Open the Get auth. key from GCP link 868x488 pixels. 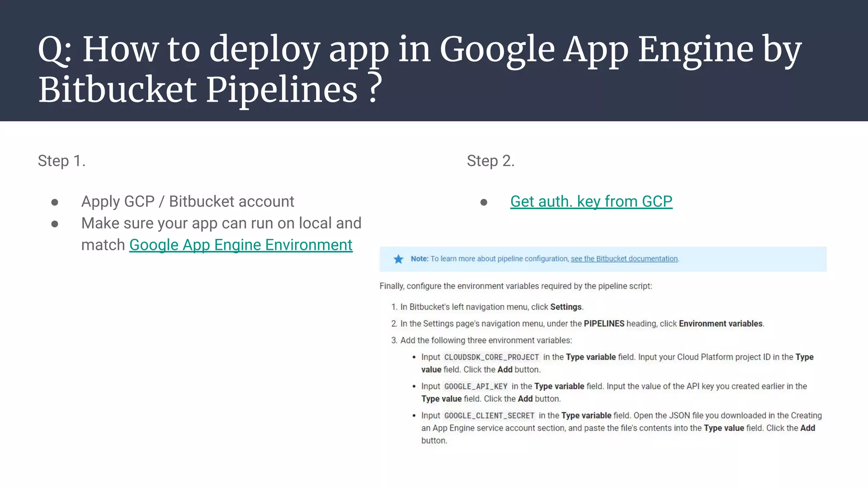591,202
